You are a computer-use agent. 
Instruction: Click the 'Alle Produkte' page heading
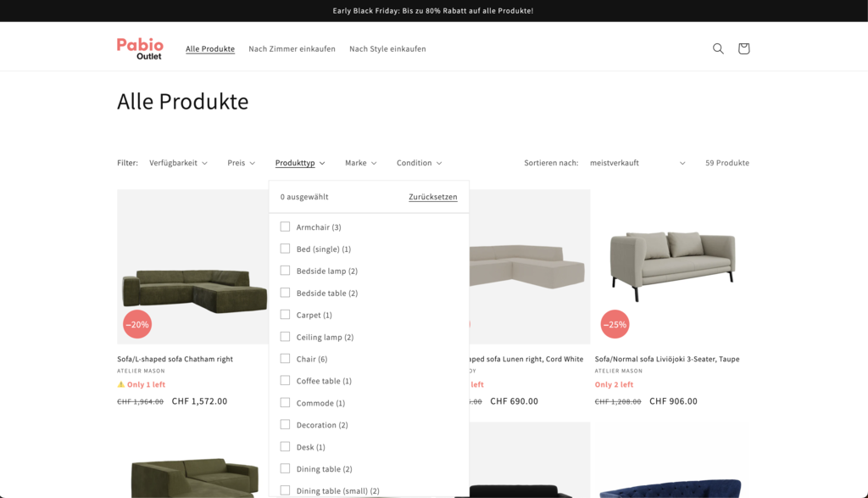(x=183, y=101)
